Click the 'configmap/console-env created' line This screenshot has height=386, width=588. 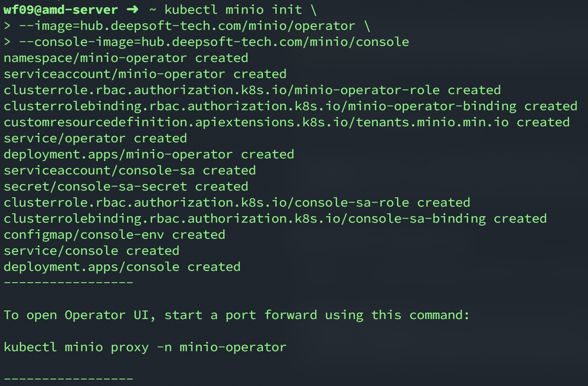click(114, 235)
